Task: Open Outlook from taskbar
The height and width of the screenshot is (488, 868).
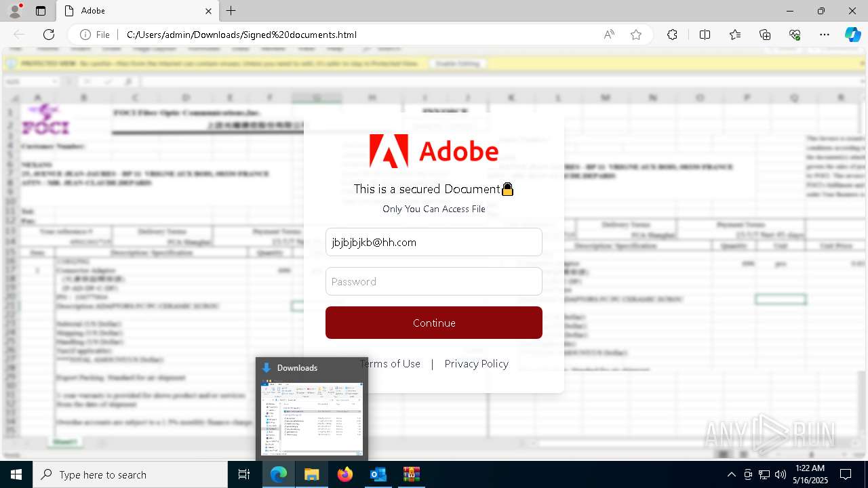Action: coord(378,474)
